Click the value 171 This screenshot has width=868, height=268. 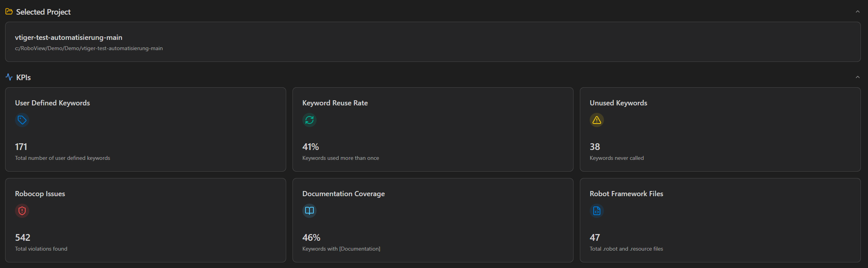pyautogui.click(x=21, y=147)
